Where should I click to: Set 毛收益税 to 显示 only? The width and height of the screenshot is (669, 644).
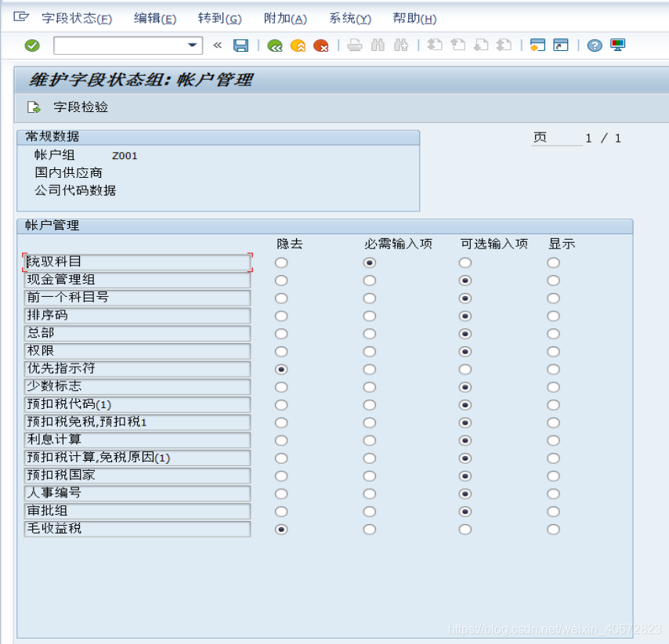point(553,529)
